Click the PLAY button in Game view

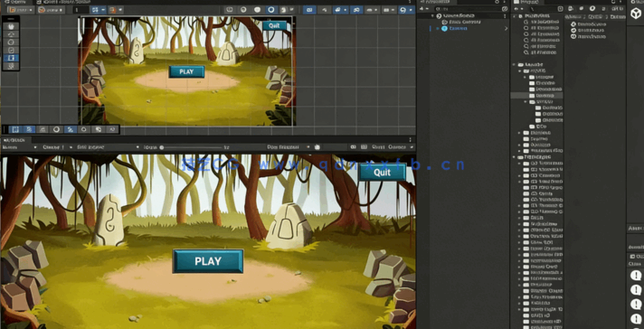208,261
